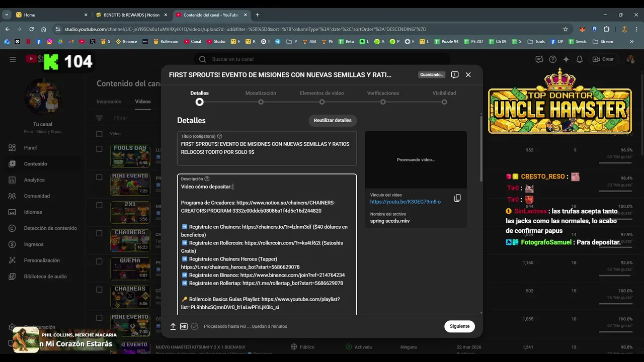Click the Siguiente button
The image size is (644, 362).
click(459, 326)
